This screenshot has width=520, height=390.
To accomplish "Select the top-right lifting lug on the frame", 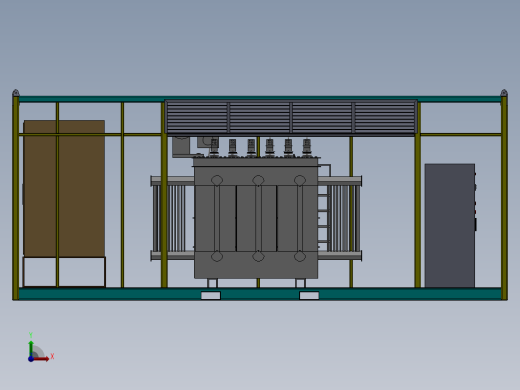I will pos(504,93).
